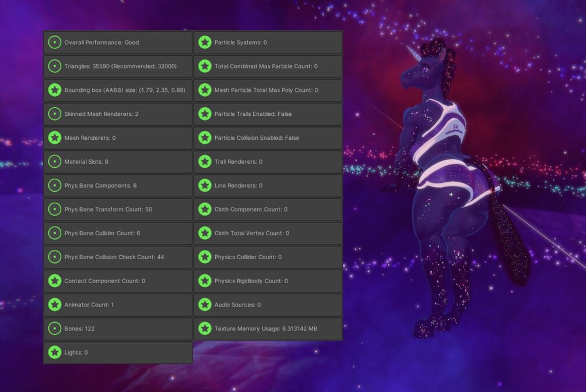Screen dimensions: 586x392
Task: Select the 'Phys Bone Components: 6' text
Action: coord(100,186)
